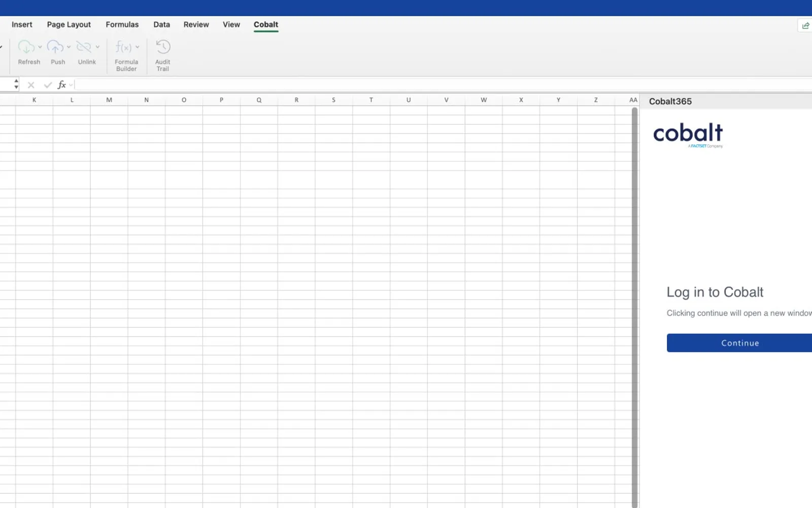Open the View ribbon tab
The height and width of the screenshot is (508, 812).
(x=231, y=24)
